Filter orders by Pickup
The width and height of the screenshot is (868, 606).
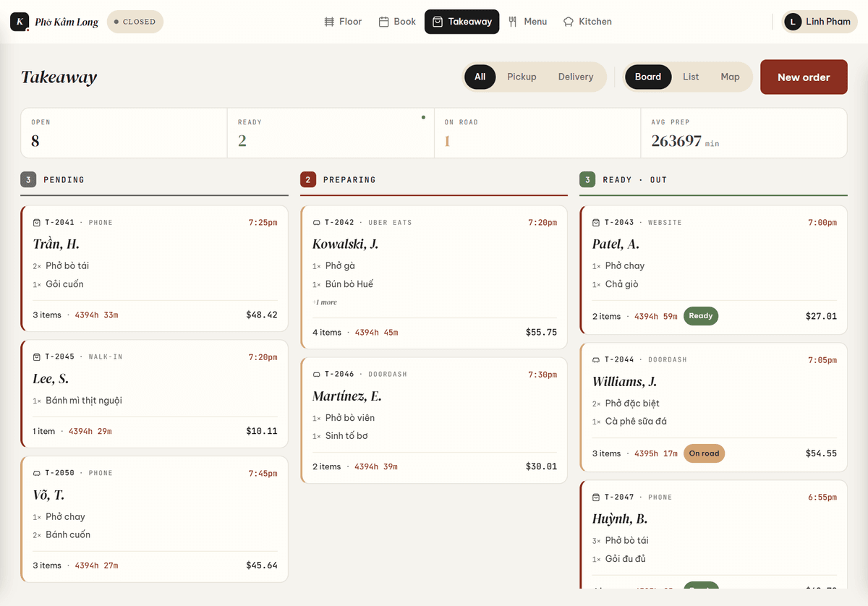coord(522,77)
